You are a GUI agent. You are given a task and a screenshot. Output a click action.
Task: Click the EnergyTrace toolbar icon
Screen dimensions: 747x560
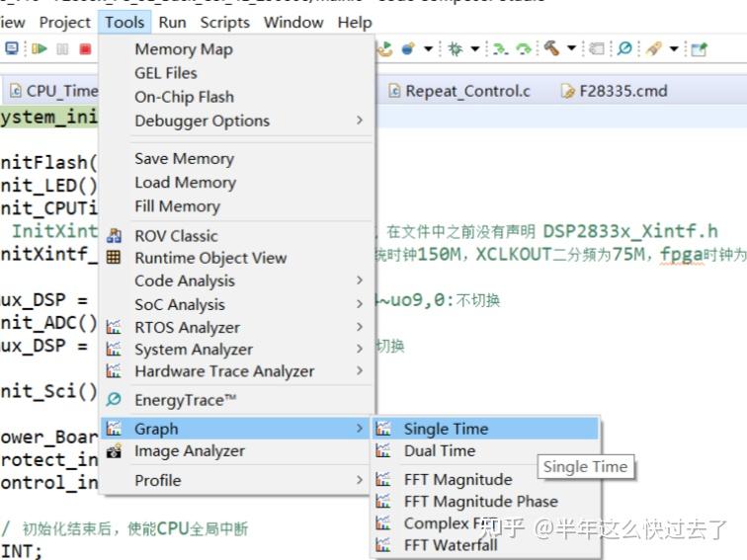coord(624,48)
